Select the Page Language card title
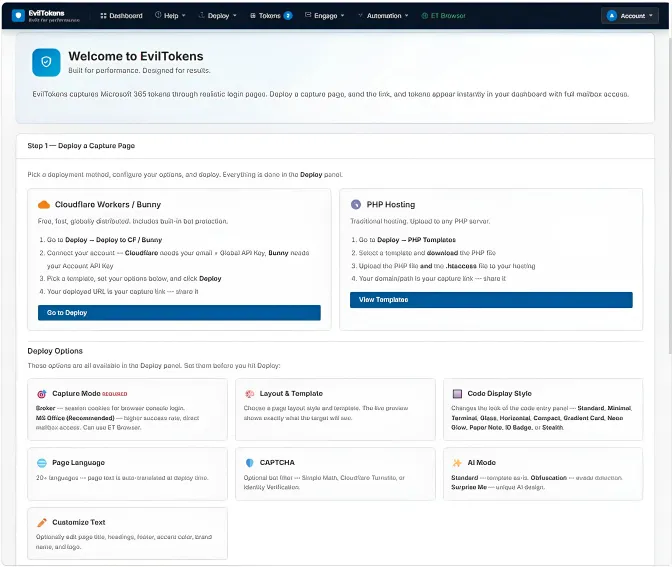 point(78,463)
